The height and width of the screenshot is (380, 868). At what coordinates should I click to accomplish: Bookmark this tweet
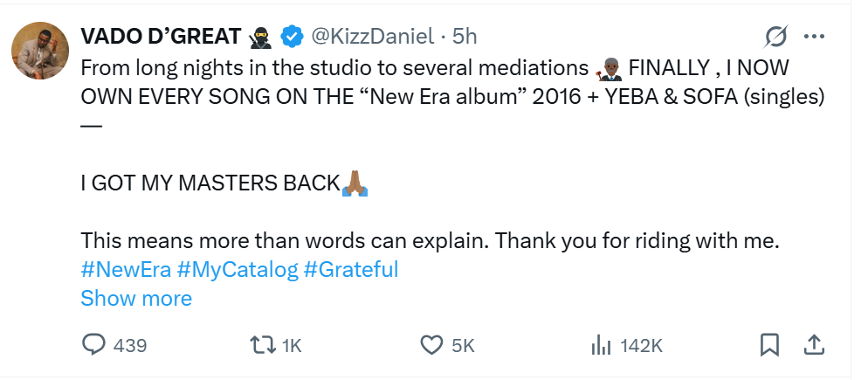[x=769, y=345]
